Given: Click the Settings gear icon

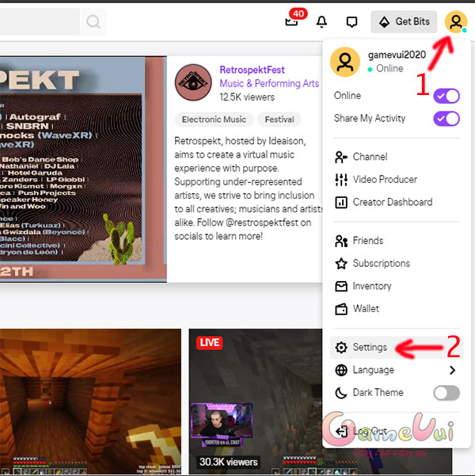Looking at the screenshot, I should (341, 347).
